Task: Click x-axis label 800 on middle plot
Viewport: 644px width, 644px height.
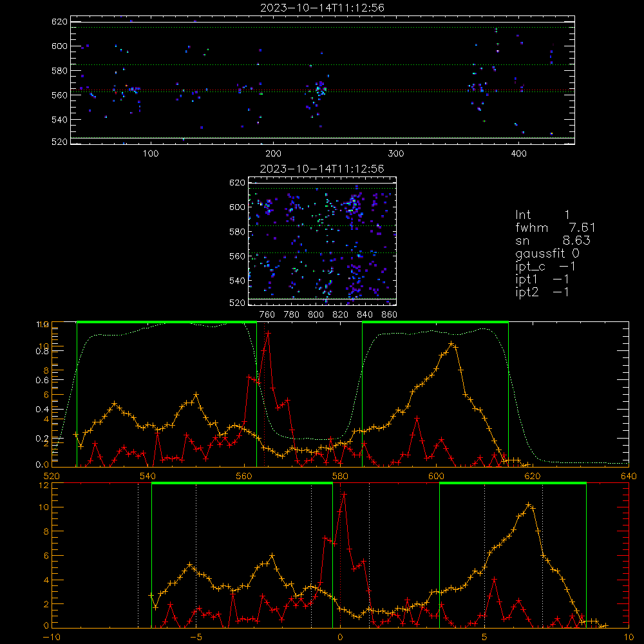Action: [316, 315]
